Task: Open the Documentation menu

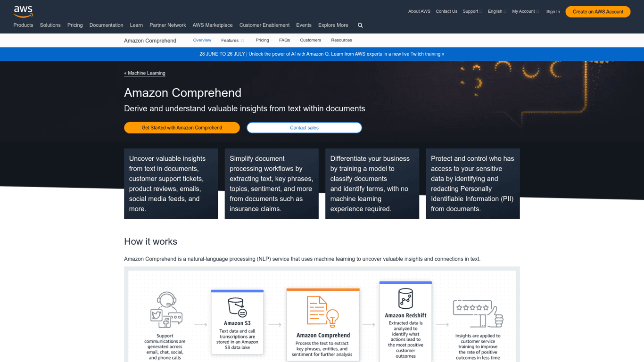Action: point(106,25)
